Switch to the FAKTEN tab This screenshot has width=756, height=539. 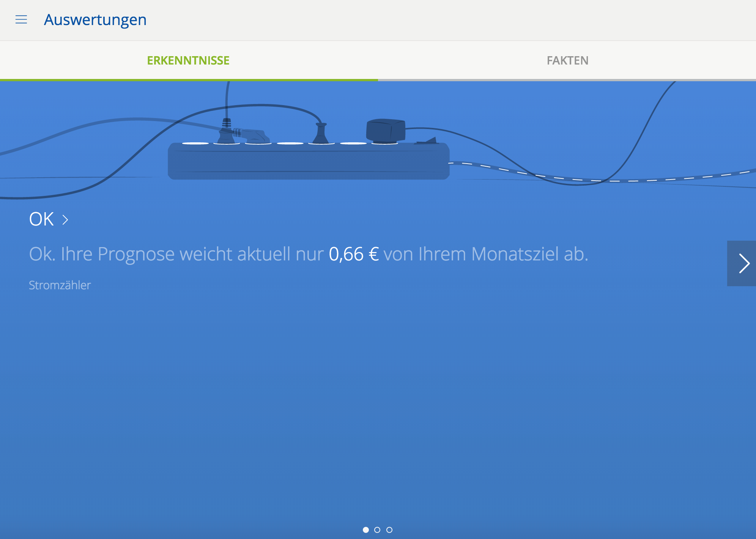click(x=567, y=60)
